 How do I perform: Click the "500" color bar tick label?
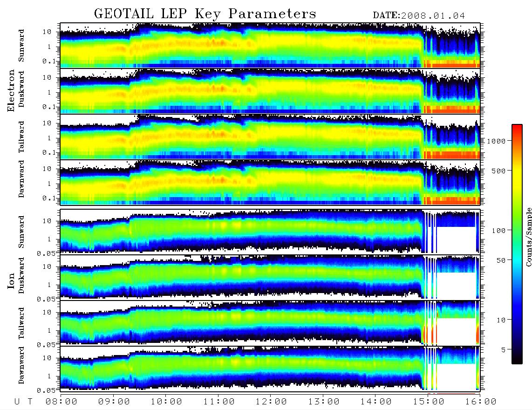click(x=498, y=171)
